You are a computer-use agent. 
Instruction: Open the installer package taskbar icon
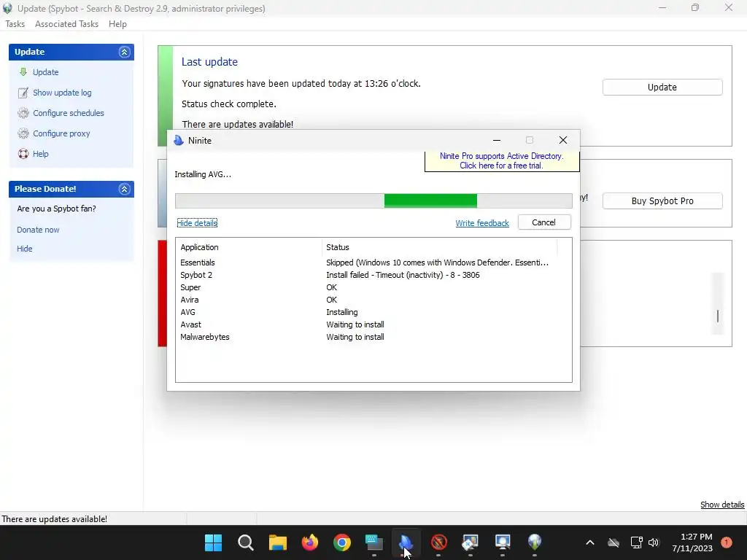coord(471,542)
